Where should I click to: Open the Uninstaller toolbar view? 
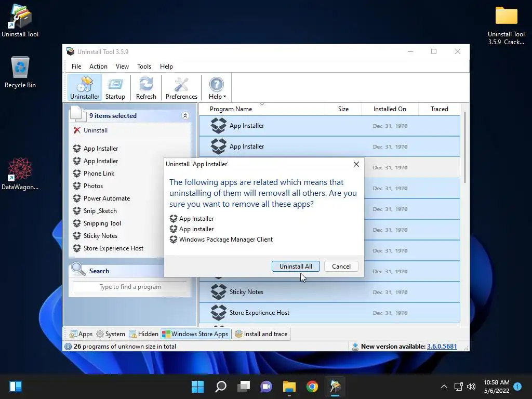(85, 88)
